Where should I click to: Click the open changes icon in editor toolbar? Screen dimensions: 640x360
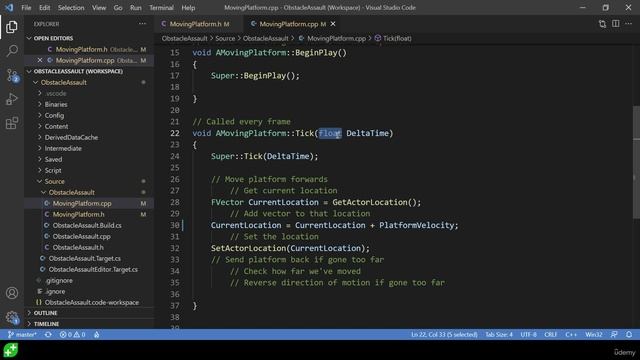[602, 24]
